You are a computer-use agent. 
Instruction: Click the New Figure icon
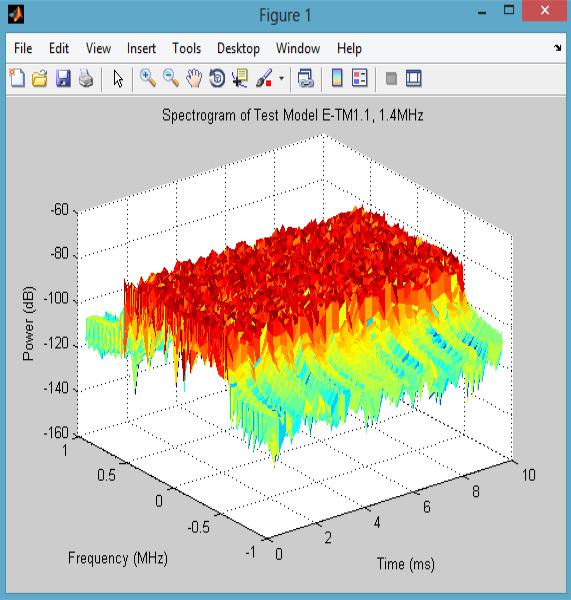point(17,78)
